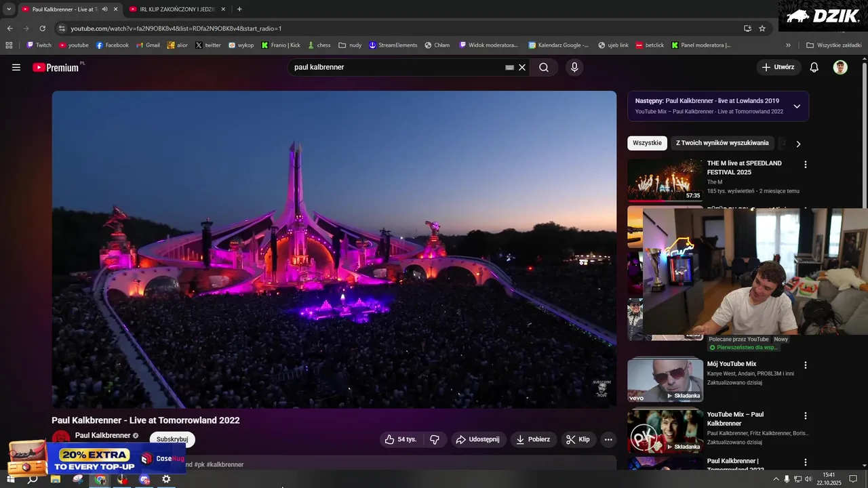The width and height of the screenshot is (868, 488).
Task: Open Windows notification center icon
Action: 853,479
